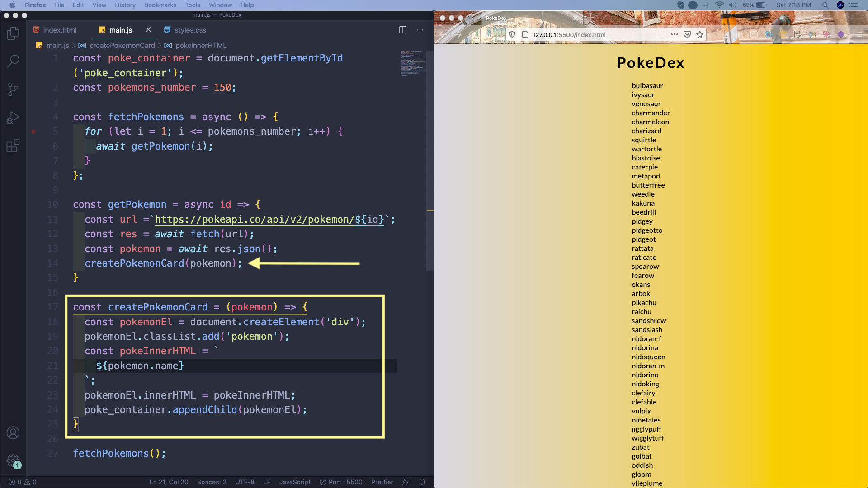This screenshot has height=488, width=868.
Task: Open the Apple menu
Action: [x=12, y=5]
